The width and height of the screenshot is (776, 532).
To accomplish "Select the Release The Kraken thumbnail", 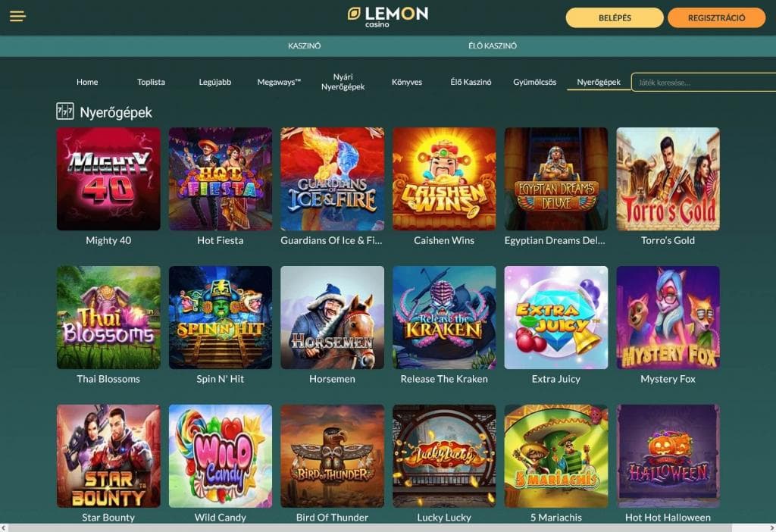I will [444, 318].
